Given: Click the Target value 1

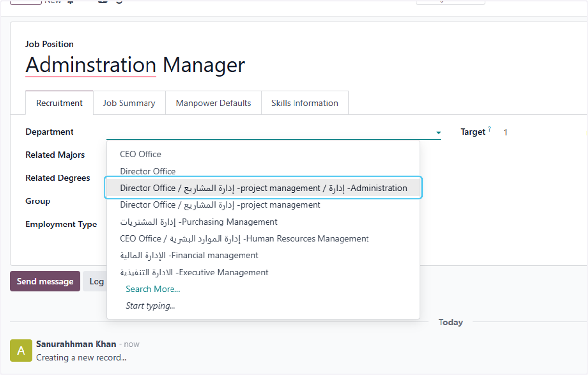Looking at the screenshot, I should pos(506,132).
